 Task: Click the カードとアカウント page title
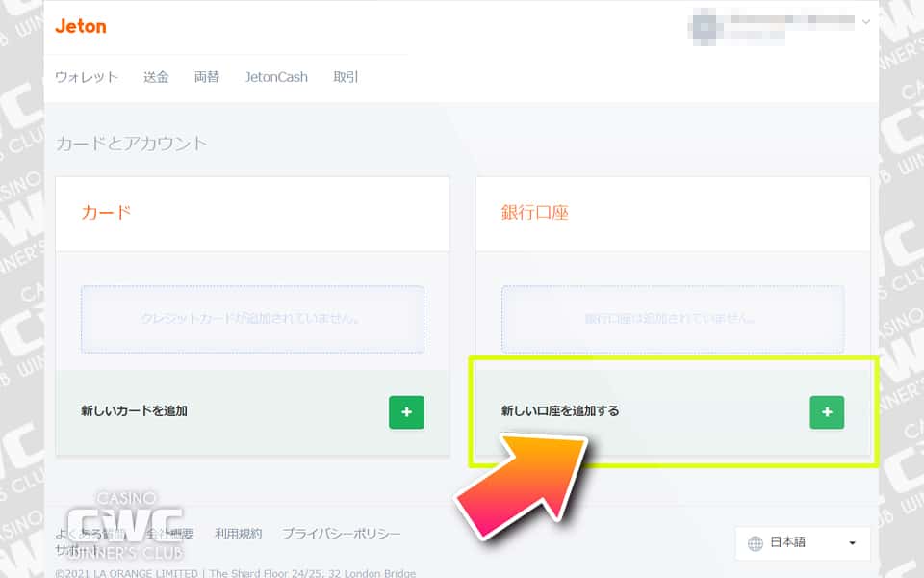point(132,144)
